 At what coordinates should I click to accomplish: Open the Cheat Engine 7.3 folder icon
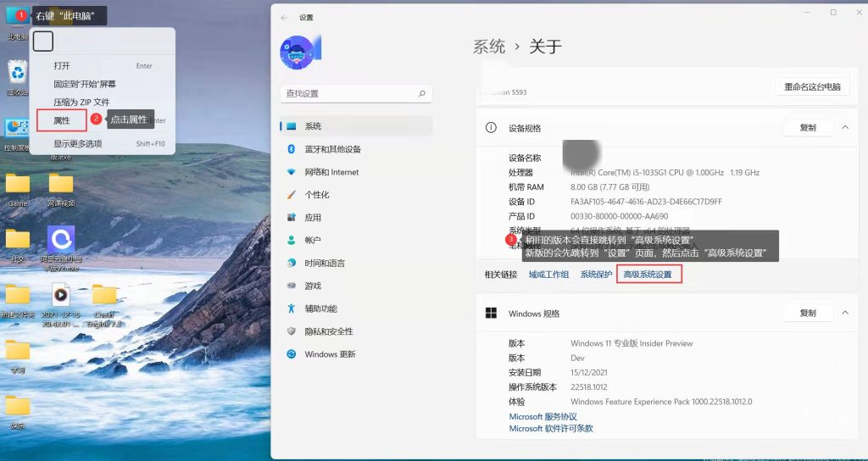[x=104, y=294]
